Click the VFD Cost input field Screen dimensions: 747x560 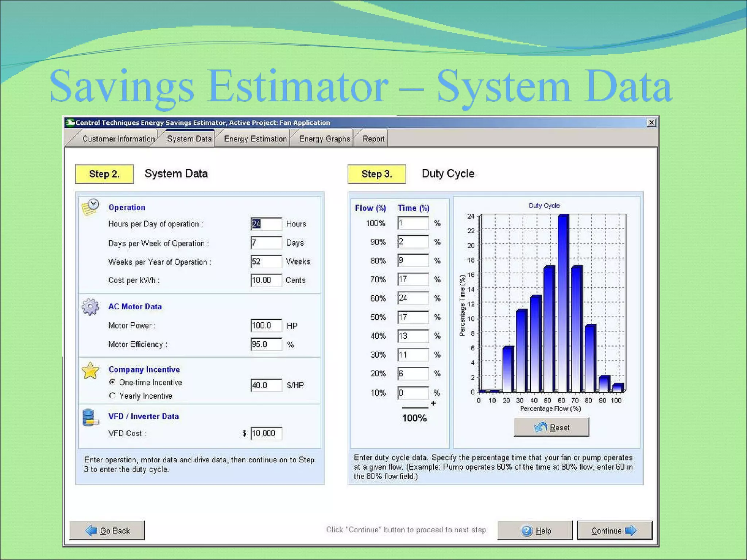pyautogui.click(x=266, y=433)
